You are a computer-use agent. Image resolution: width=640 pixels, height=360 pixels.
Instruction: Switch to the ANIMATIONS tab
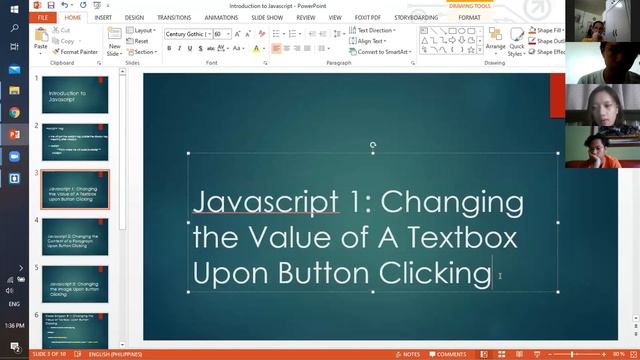pos(221,18)
